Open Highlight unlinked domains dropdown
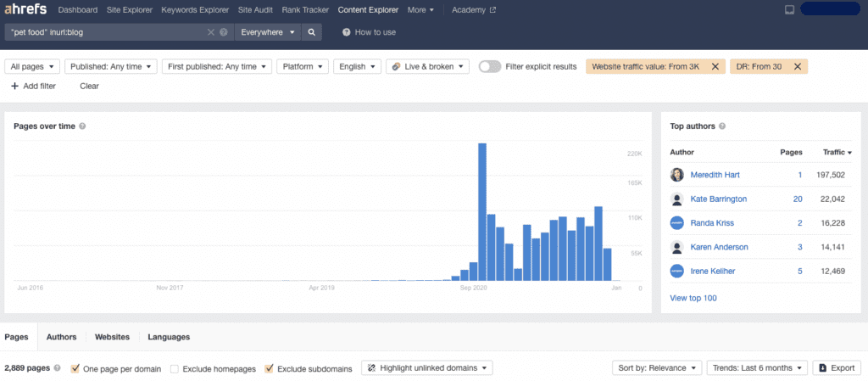The width and height of the screenshot is (868, 381). tap(427, 367)
